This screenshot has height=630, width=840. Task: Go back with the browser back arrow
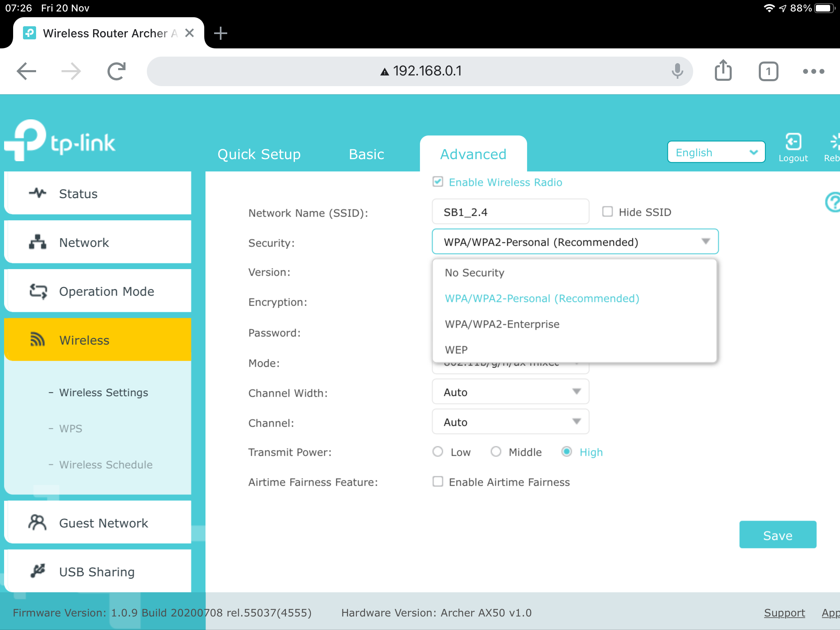click(26, 71)
